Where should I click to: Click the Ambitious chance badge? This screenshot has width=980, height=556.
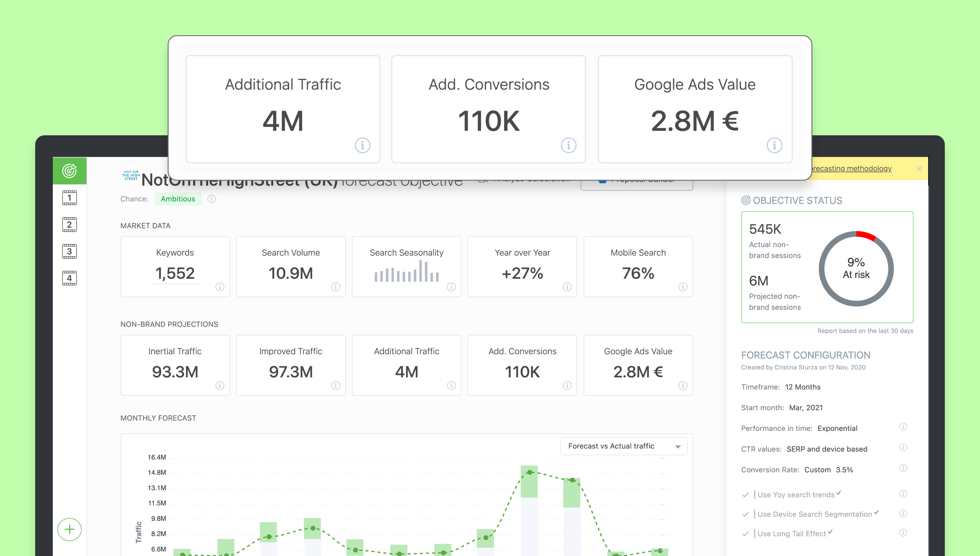(x=178, y=199)
